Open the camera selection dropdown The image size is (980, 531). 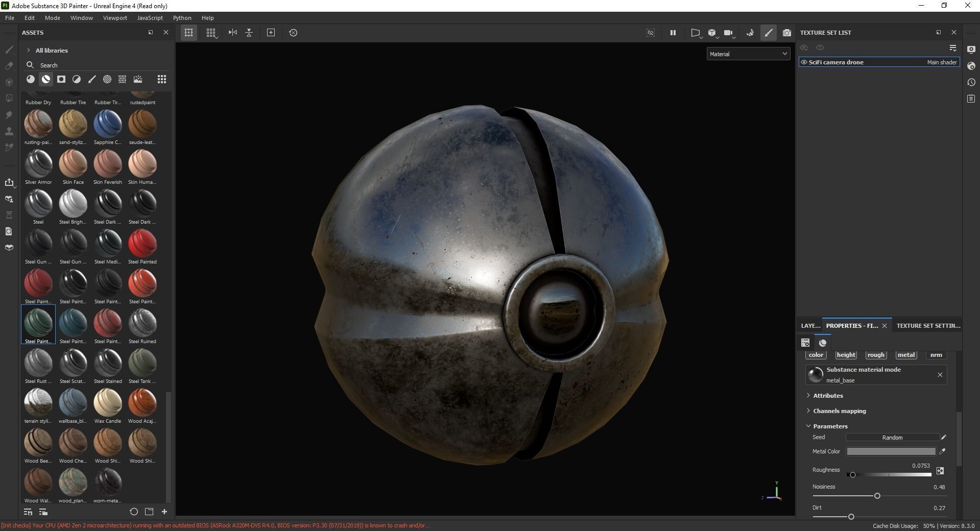pos(729,33)
